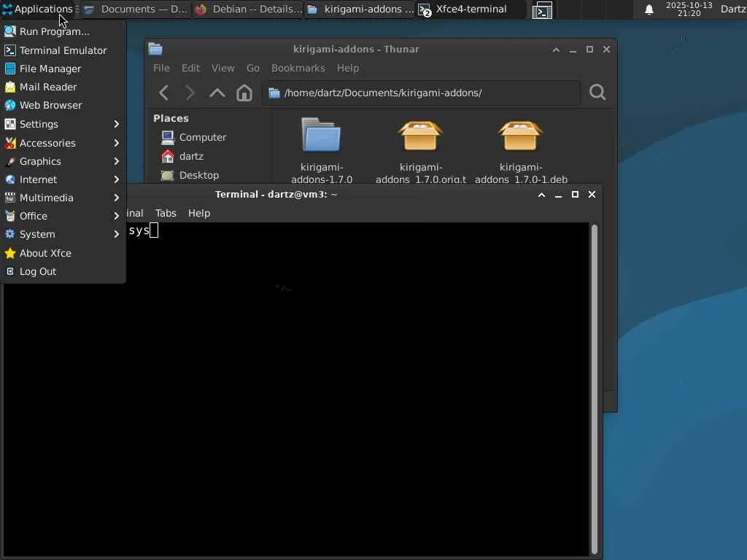Open Run Program from Applications menu
Viewport: 747px width, 560px height.
click(63, 31)
